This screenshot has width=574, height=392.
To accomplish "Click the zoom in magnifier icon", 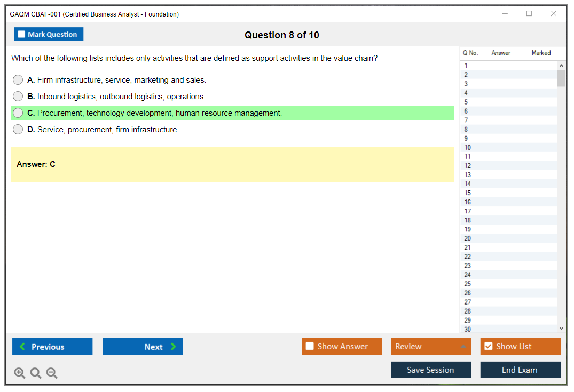I will (20, 373).
